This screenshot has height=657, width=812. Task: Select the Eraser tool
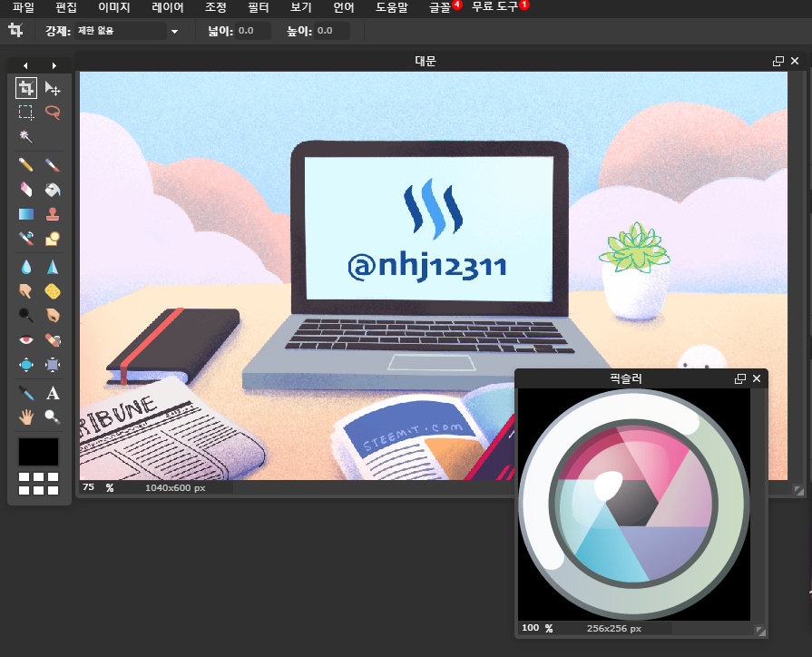tap(26, 189)
